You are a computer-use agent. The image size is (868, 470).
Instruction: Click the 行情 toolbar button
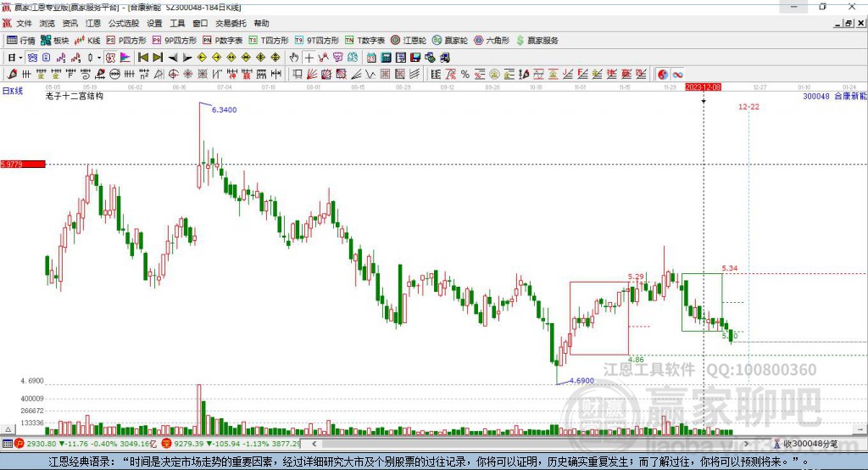pos(21,41)
